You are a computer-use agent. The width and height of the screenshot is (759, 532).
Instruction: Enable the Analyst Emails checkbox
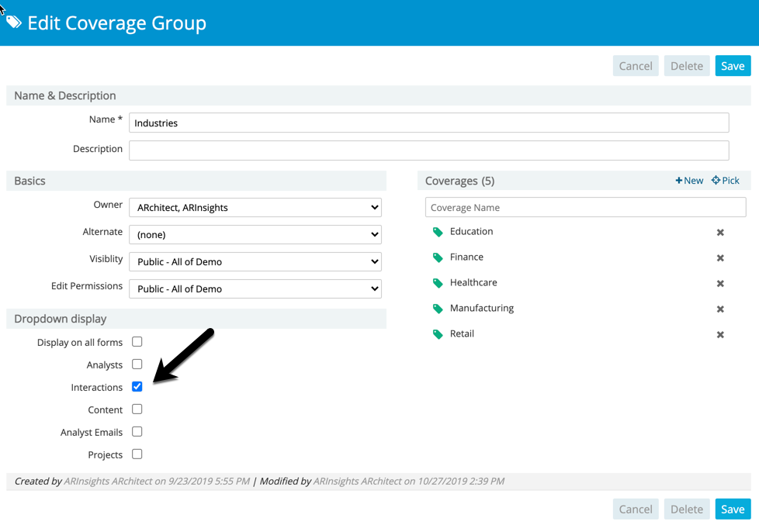137,432
